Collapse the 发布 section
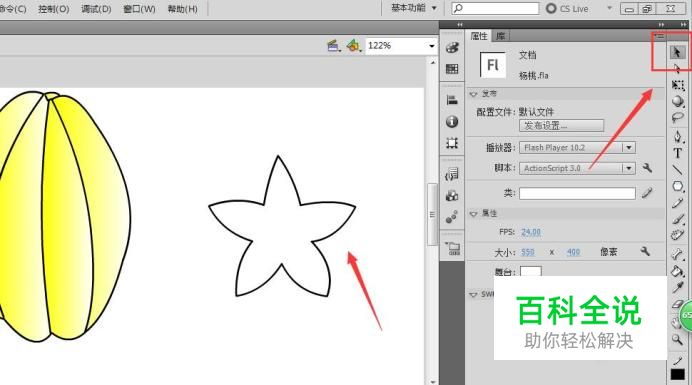Viewport: 692px width, 385px height. click(474, 94)
